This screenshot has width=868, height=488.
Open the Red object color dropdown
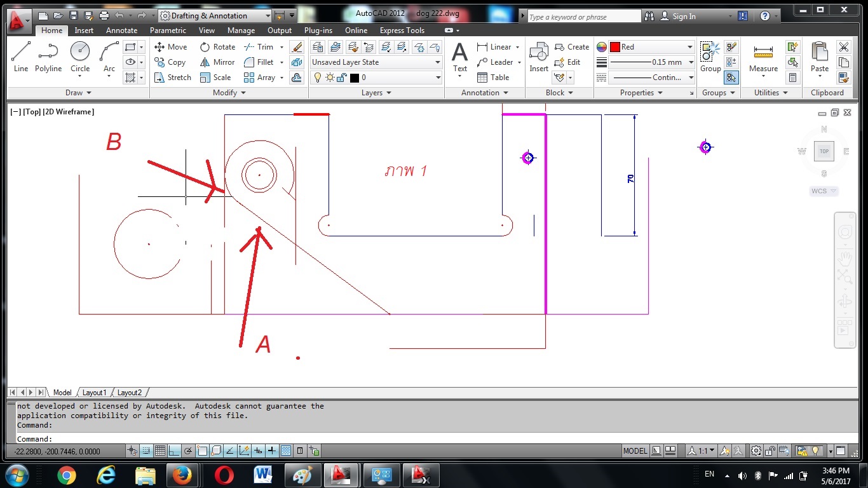point(651,47)
